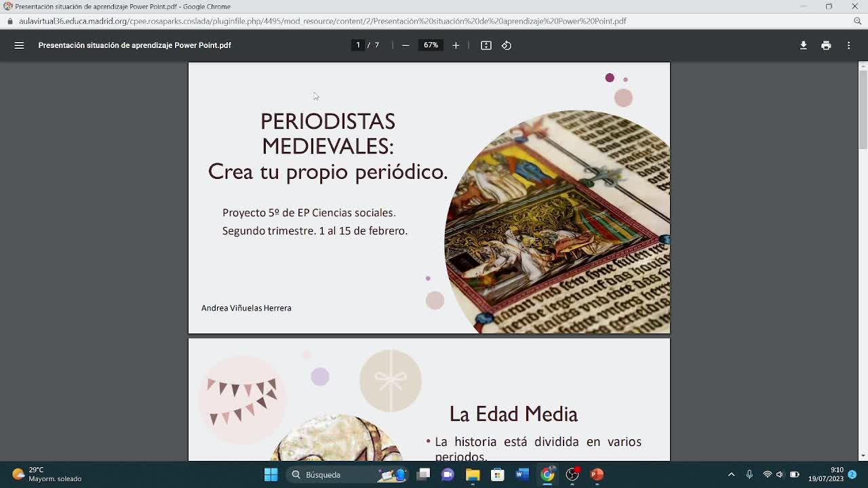Open the weather widget showing 29°C
868x488 pixels.
point(47,474)
